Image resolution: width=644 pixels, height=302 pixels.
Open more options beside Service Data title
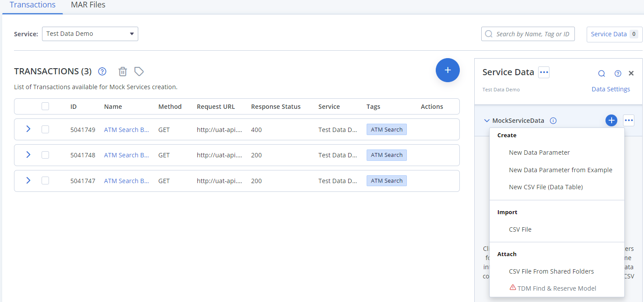pos(544,73)
